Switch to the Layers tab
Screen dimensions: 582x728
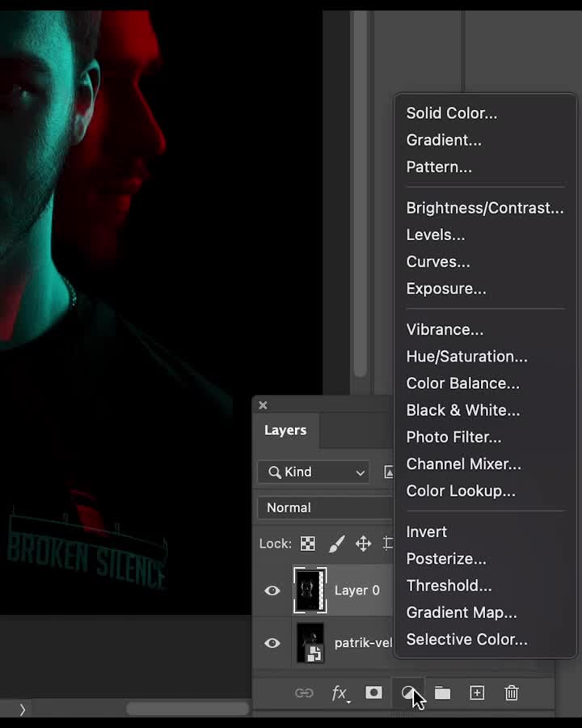(285, 430)
